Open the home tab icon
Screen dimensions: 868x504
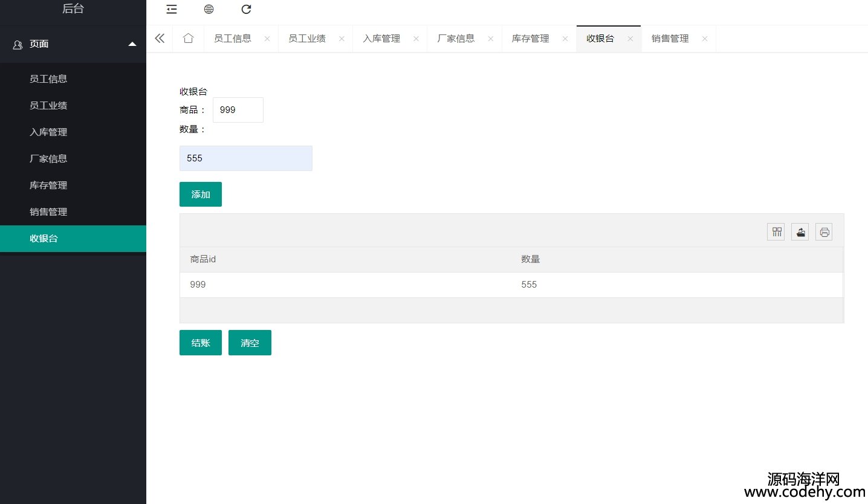188,39
